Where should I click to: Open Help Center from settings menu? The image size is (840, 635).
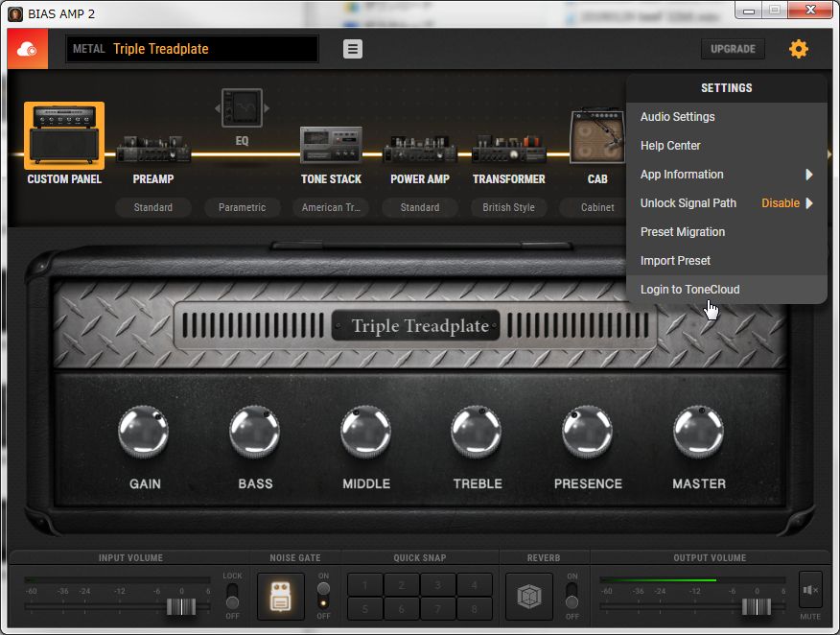click(x=727, y=146)
